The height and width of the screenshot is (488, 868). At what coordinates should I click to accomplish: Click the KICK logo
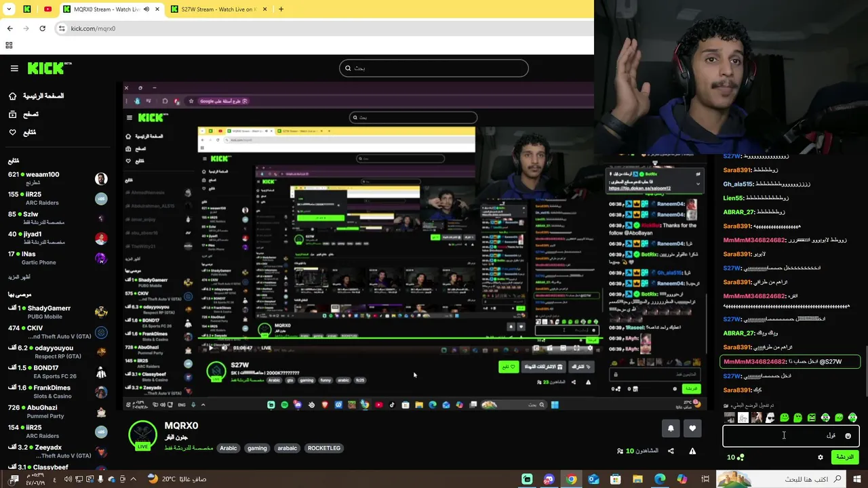50,68
